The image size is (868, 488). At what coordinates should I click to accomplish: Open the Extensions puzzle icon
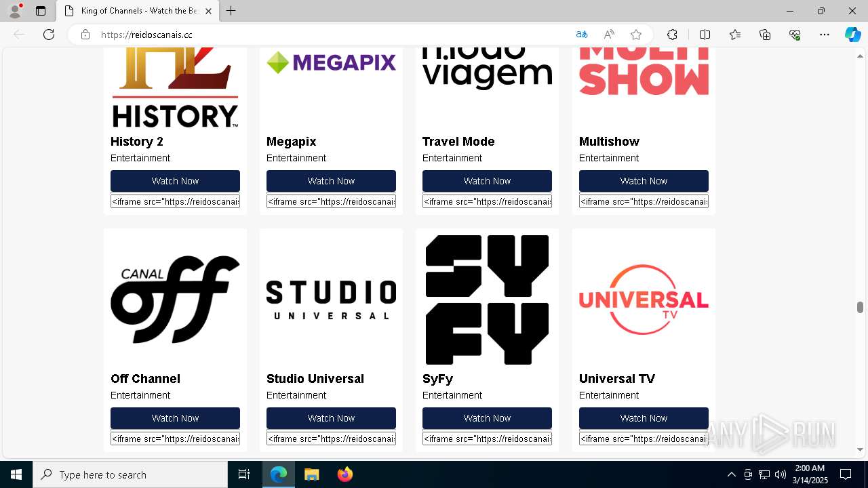tap(672, 35)
